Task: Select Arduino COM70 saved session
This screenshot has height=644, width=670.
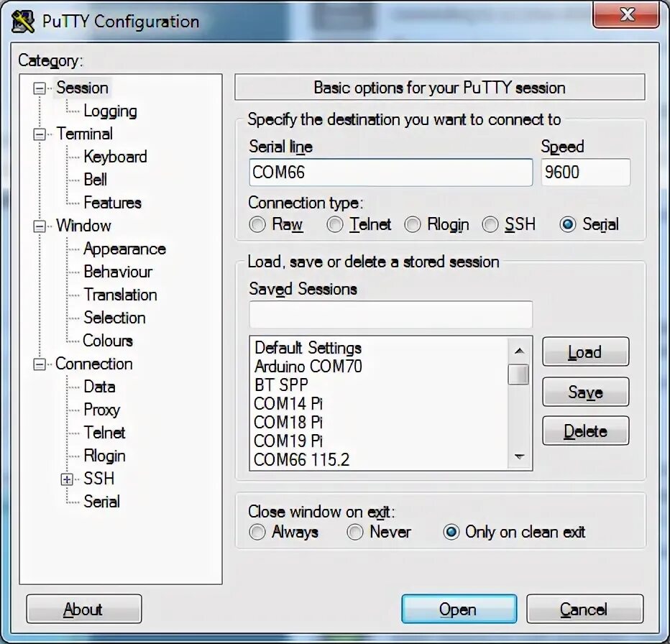Action: (308, 367)
